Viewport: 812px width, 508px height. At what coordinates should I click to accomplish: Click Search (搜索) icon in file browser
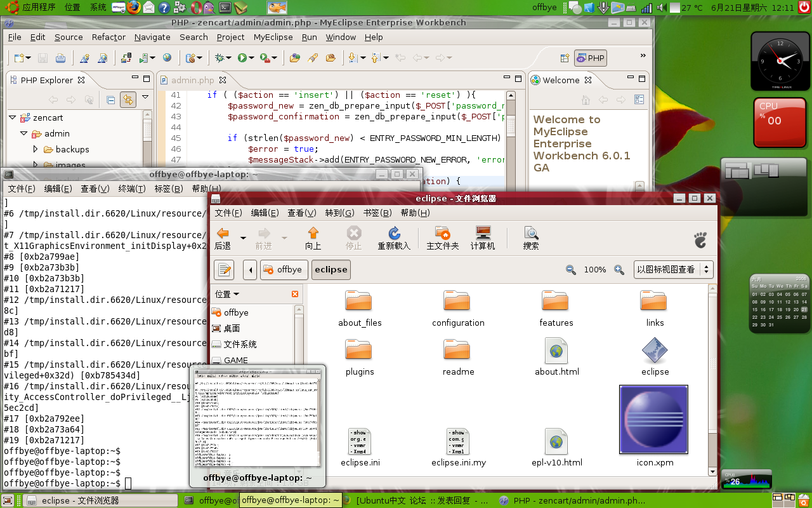point(531,238)
